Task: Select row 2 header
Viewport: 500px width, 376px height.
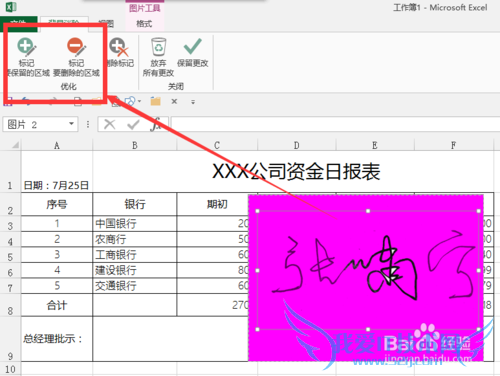Action: click(x=10, y=204)
